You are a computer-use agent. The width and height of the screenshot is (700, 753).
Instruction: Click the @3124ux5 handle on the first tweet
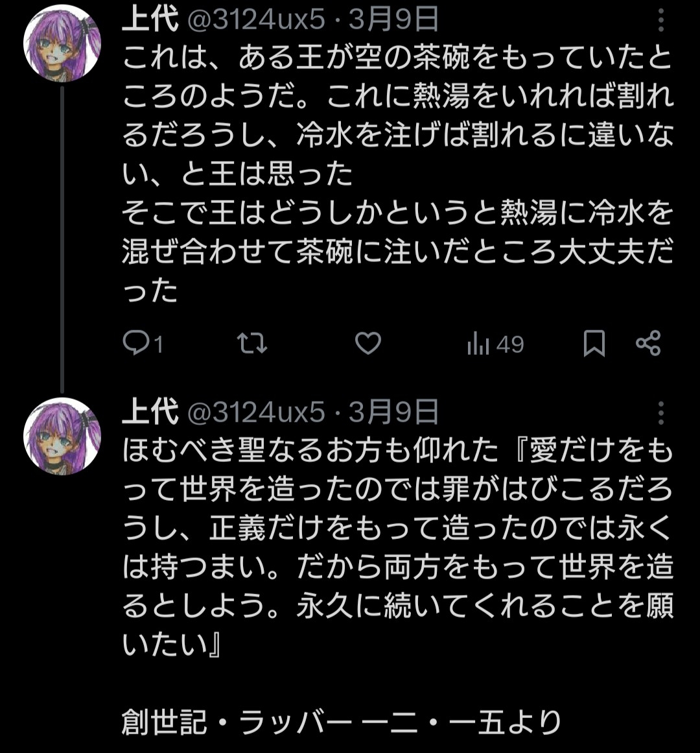256,21
